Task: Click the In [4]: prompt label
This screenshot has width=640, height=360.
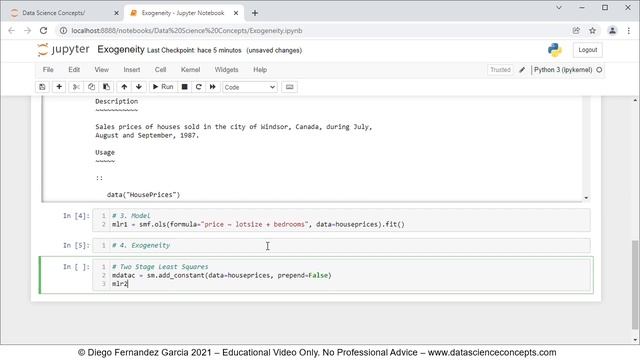Action: tap(76, 216)
